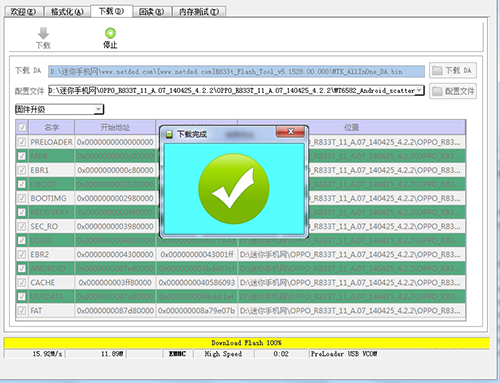Click the green checkmark completion icon
Screen dimensions: 500x383
234,189
